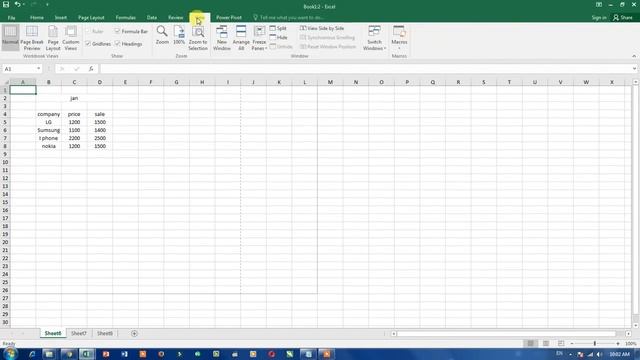The image size is (640, 360).
Task: Set zoom to 100%
Action: [x=179, y=35]
